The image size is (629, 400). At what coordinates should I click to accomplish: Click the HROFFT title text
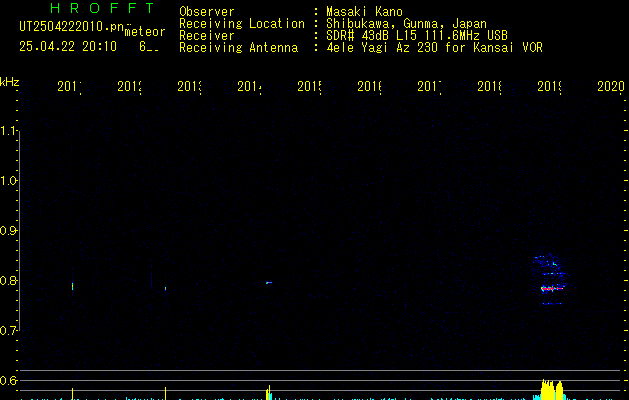[102, 8]
